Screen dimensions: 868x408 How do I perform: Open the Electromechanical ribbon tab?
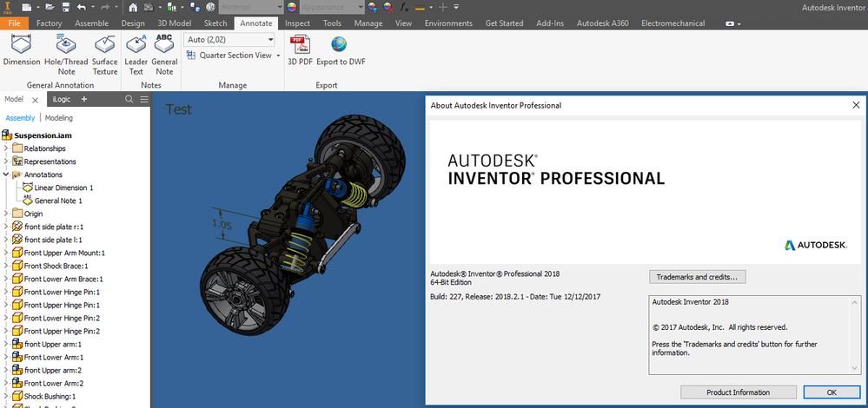[x=673, y=23]
